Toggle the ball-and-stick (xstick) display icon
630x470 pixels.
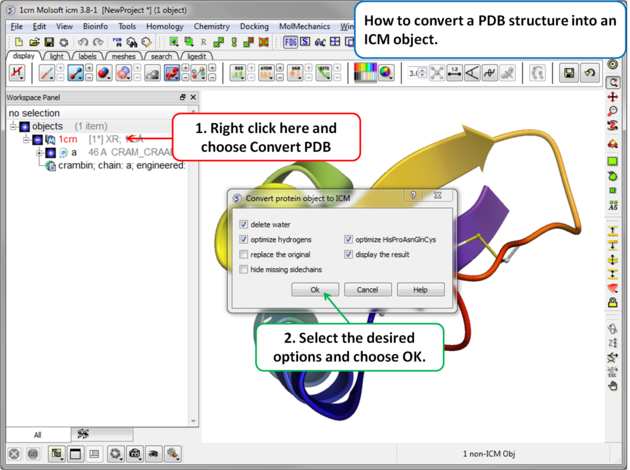(74, 73)
